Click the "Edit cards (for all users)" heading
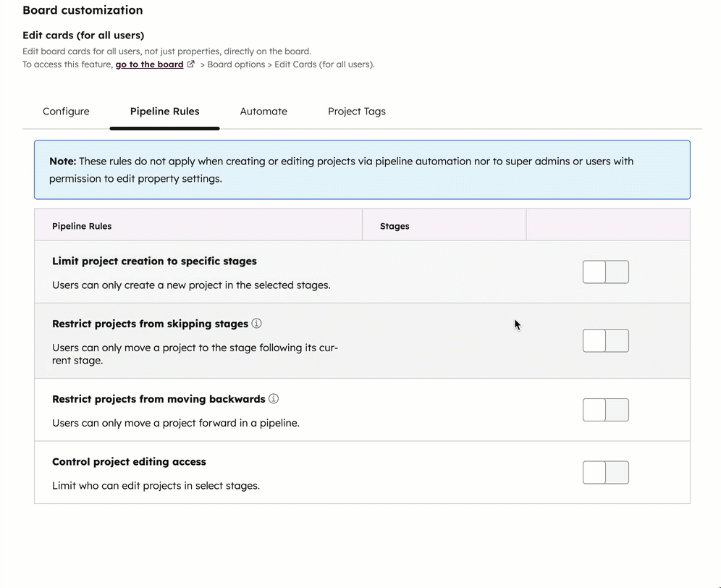The width and height of the screenshot is (721, 588). (83, 35)
